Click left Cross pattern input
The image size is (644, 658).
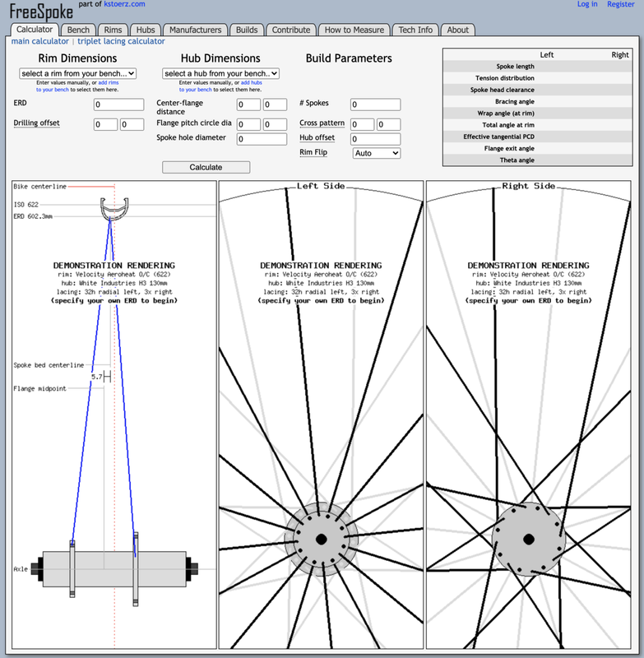(362, 125)
